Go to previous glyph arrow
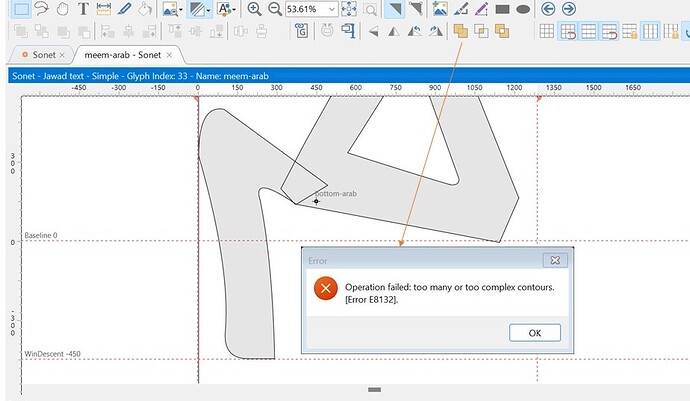The image size is (690, 401). click(x=548, y=9)
